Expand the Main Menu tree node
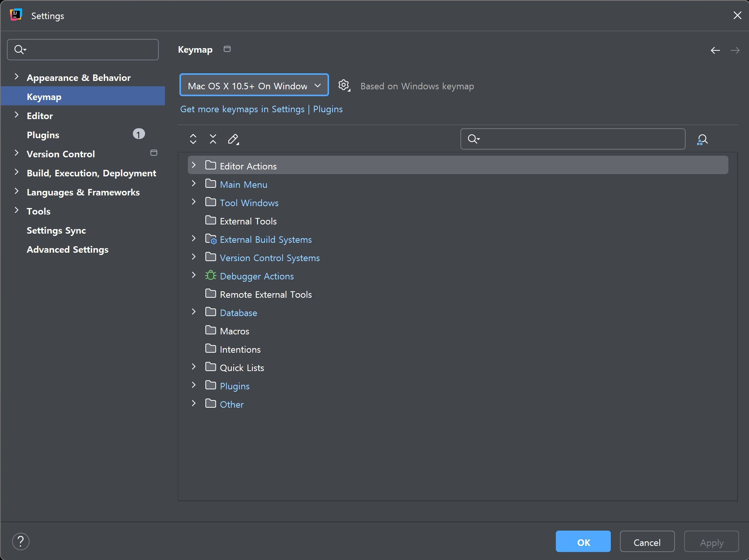749x560 pixels. (x=194, y=184)
